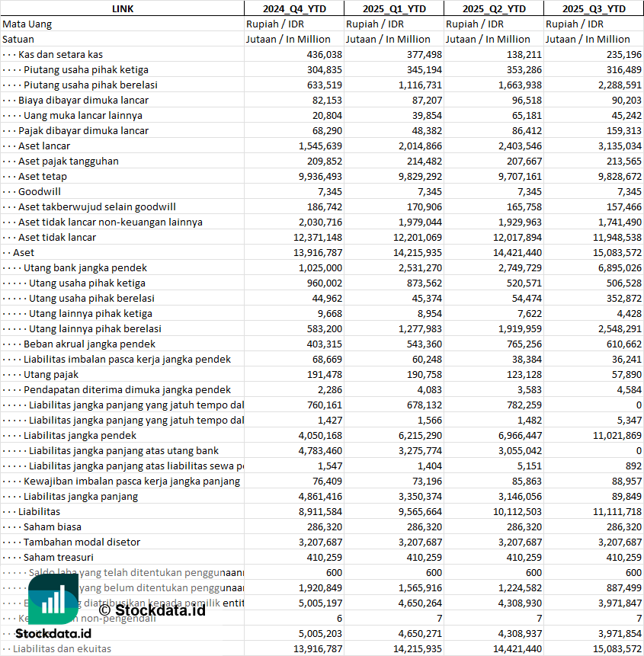Image resolution: width=644 pixels, height=656 pixels.
Task: Click the Liabilitas total row label
Action: coord(39,512)
